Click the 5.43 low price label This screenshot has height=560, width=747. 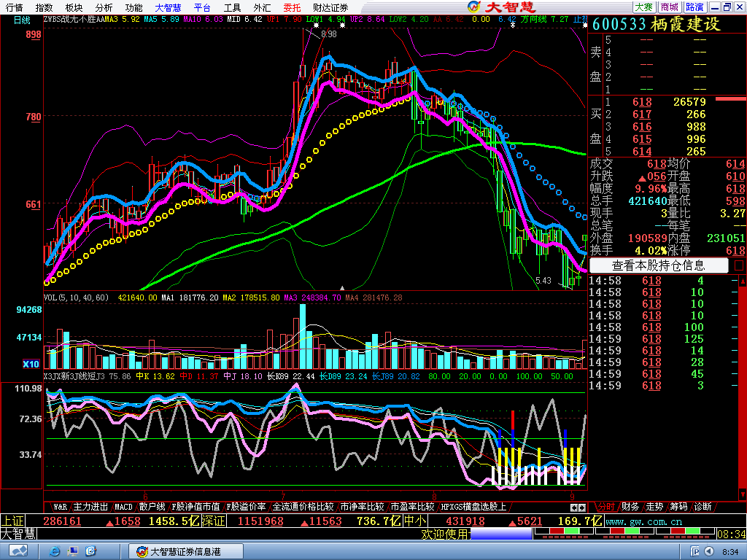pyautogui.click(x=543, y=281)
